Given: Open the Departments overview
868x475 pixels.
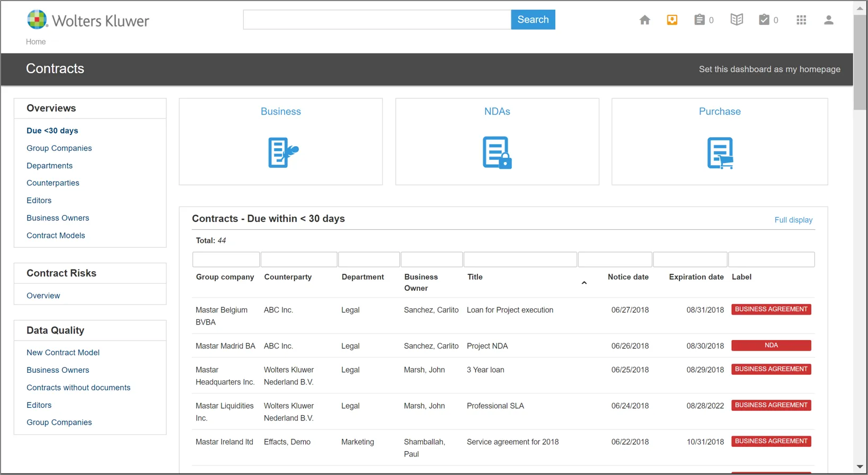Looking at the screenshot, I should coord(50,166).
